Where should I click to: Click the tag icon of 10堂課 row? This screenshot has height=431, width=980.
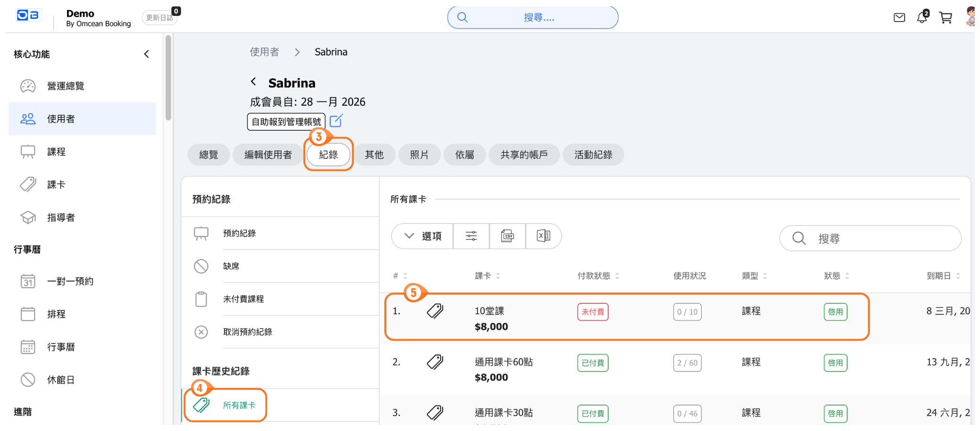[435, 311]
